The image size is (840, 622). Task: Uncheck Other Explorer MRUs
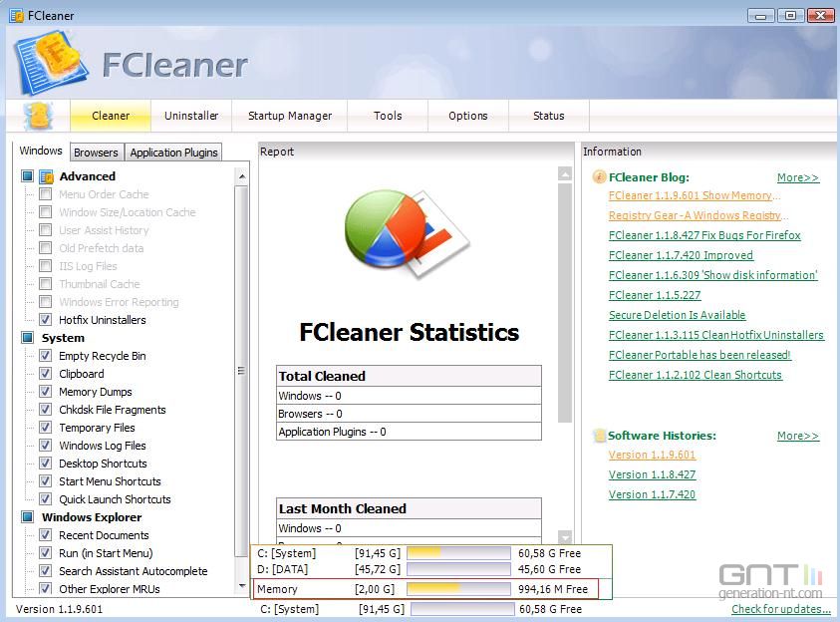pos(46,589)
